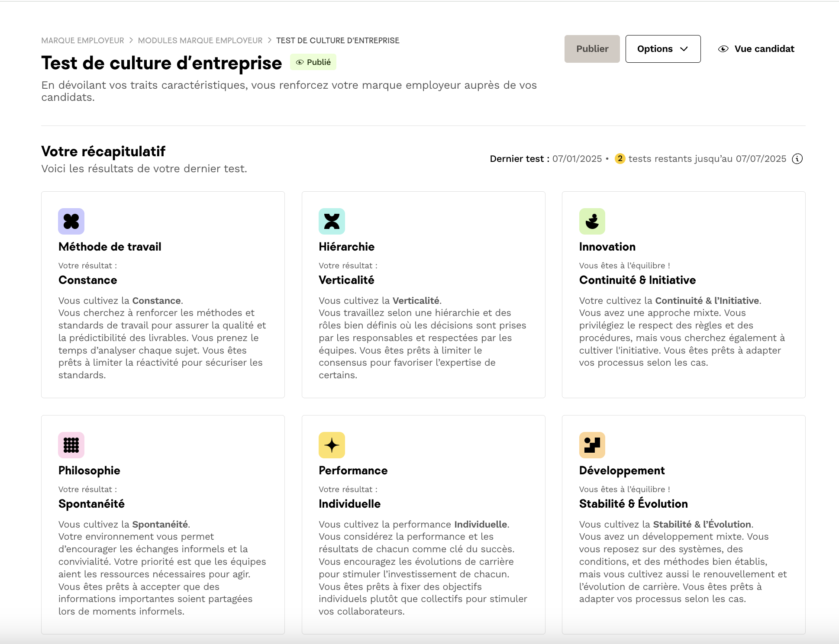This screenshot has height=644, width=839.
Task: Click the orange Développement stairs icon
Action: click(x=592, y=445)
